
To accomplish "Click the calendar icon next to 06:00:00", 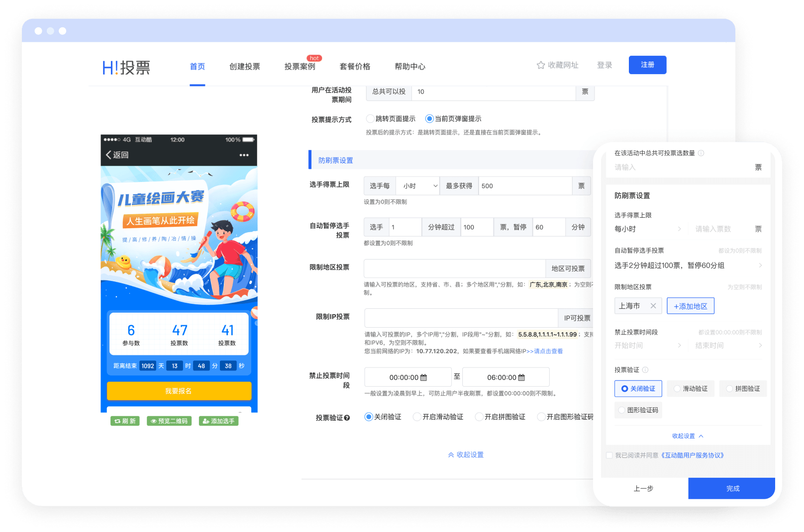I will (521, 377).
